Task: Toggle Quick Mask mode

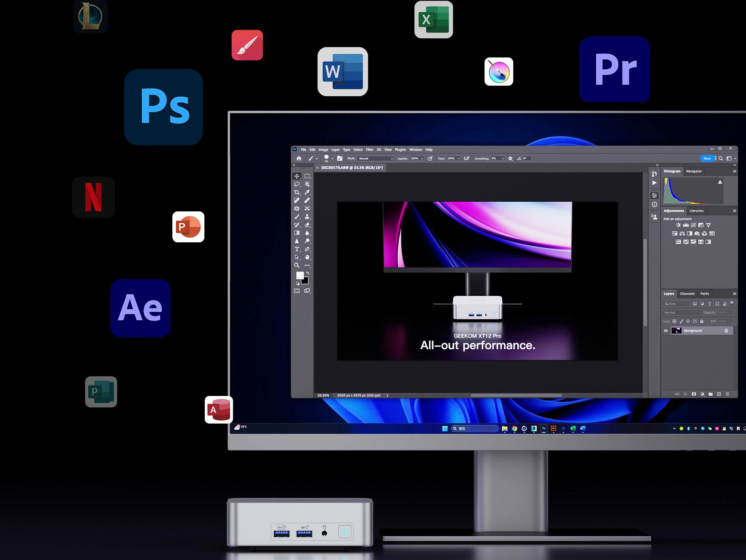Action: coord(297,291)
